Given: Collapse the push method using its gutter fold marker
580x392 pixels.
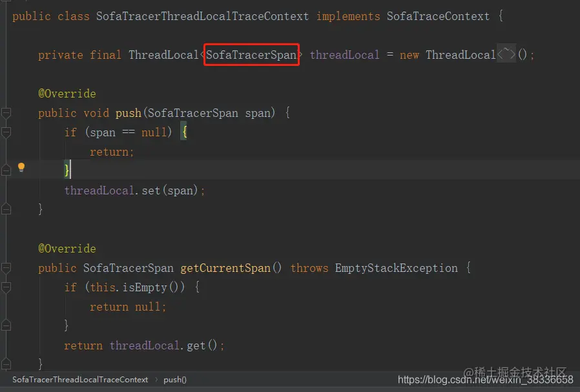Looking at the screenshot, I should point(6,113).
